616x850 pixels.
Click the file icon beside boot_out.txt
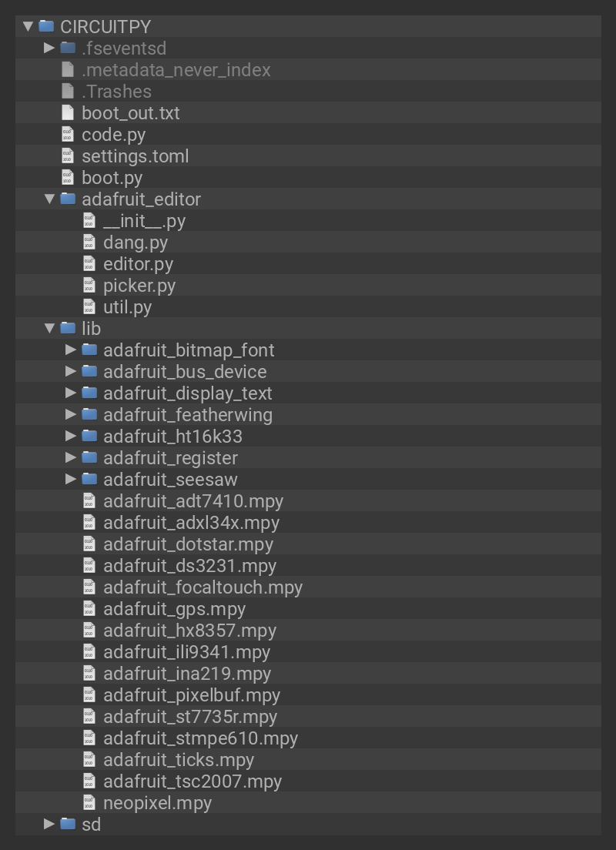coord(68,113)
